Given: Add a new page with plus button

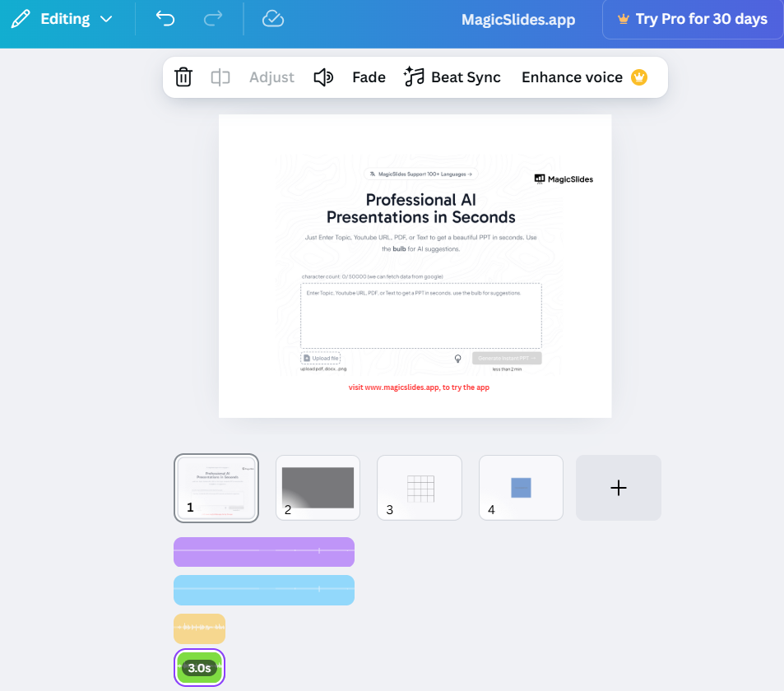Looking at the screenshot, I should pos(619,488).
